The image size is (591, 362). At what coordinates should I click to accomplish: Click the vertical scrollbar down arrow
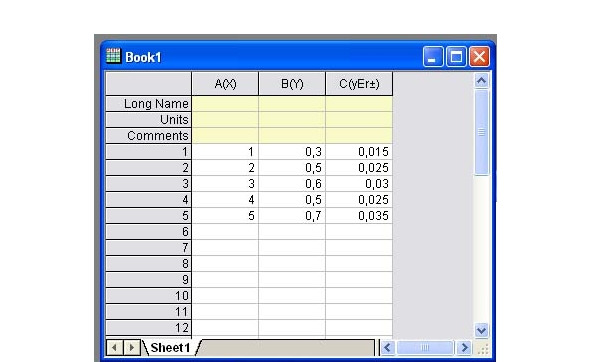point(481,331)
